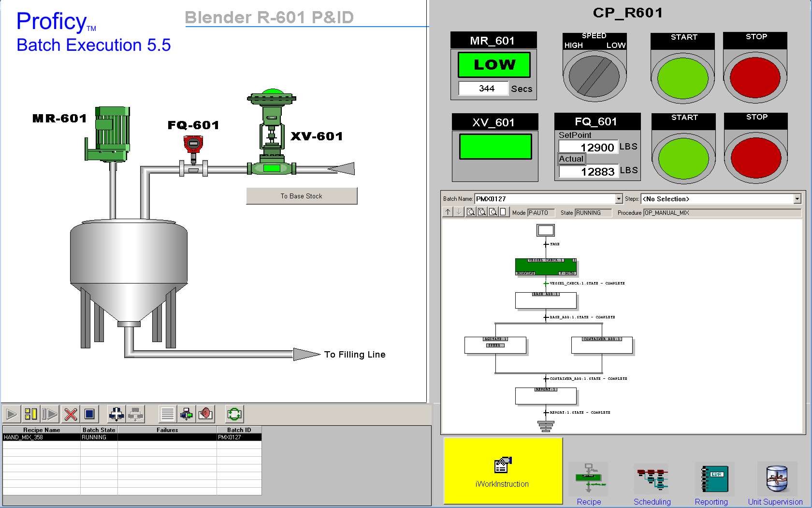Click the FQ_601 SetPoint value 12900
812x508 pixels.
pyautogui.click(x=588, y=147)
